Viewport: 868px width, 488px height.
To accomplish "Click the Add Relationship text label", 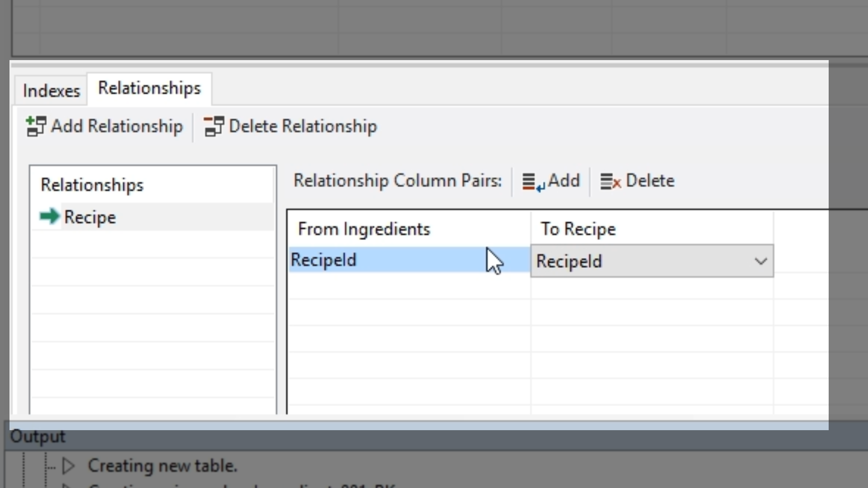I will [117, 126].
